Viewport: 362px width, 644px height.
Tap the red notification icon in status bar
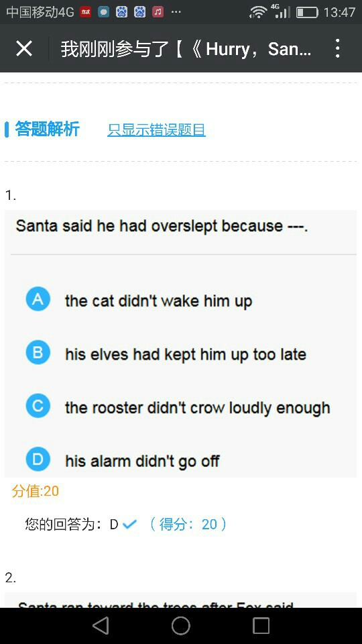(x=85, y=12)
